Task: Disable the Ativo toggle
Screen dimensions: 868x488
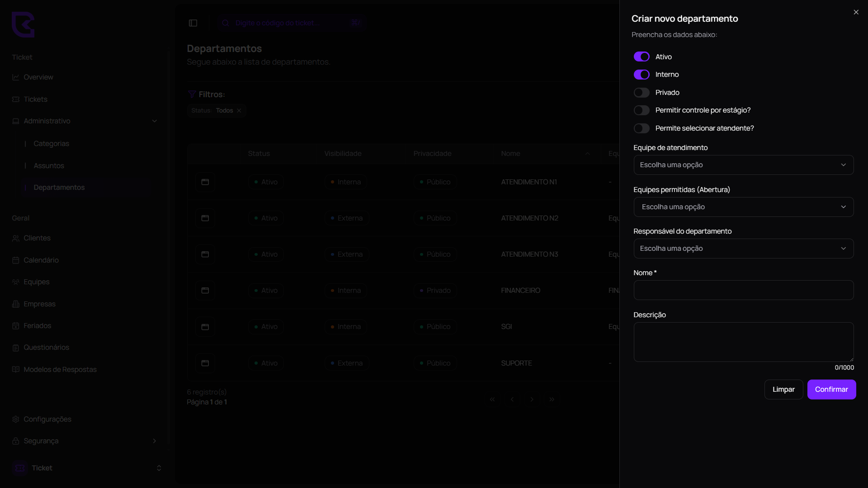Action: click(x=641, y=57)
